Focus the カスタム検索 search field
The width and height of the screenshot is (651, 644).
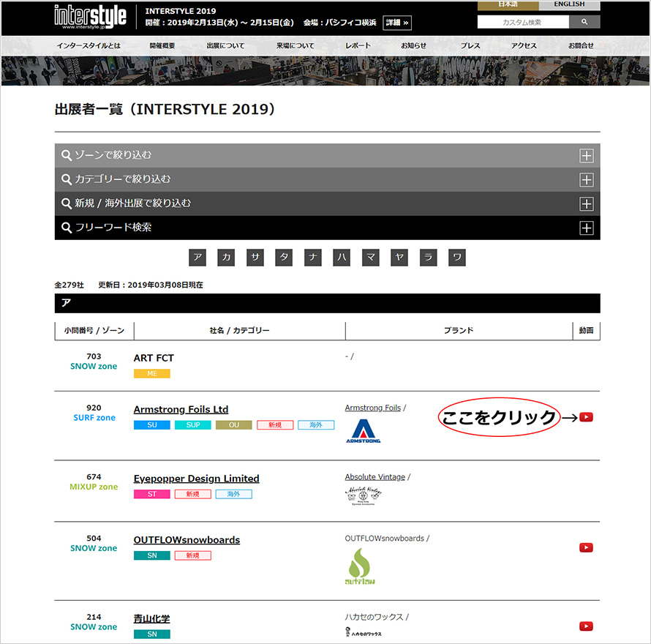pyautogui.click(x=523, y=22)
